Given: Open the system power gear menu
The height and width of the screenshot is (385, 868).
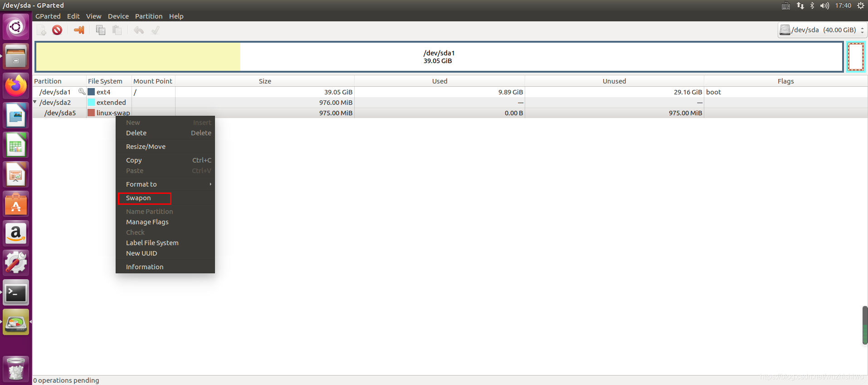Looking at the screenshot, I should [x=861, y=5].
